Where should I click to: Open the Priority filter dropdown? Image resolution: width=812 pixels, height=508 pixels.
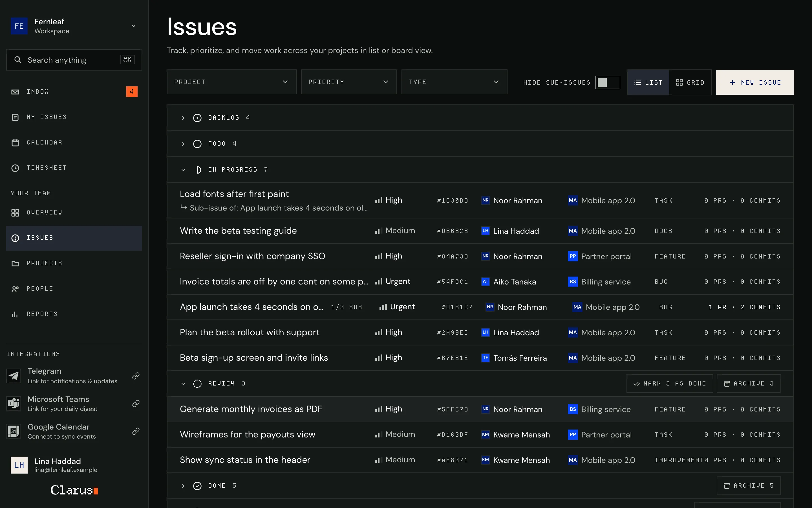[x=348, y=82]
